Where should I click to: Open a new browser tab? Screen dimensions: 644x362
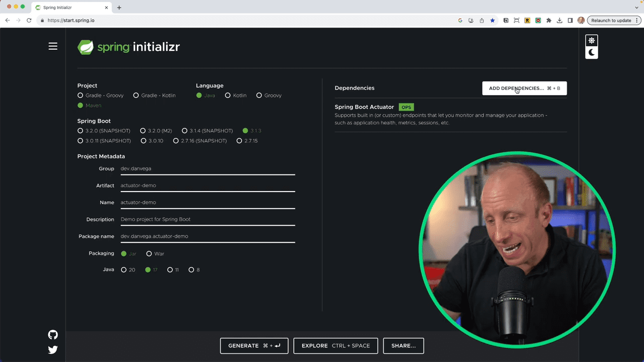pos(119,8)
